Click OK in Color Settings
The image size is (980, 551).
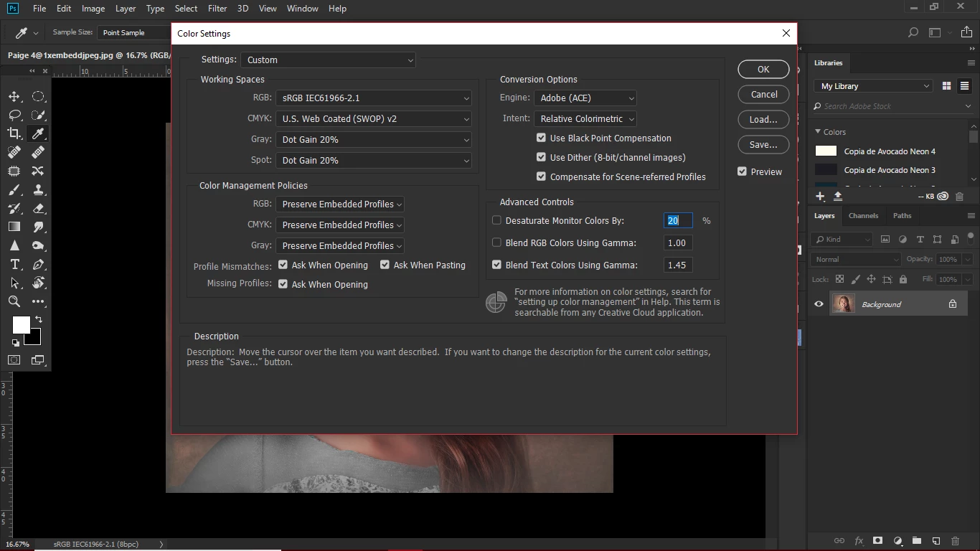(763, 70)
